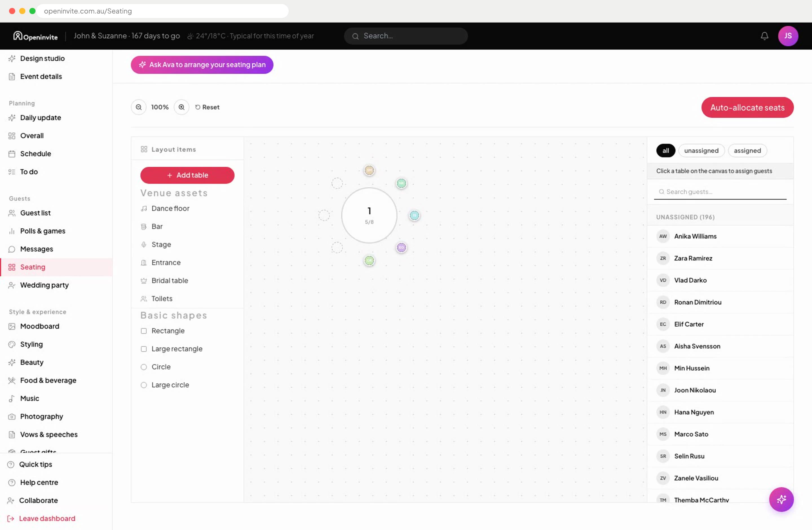Click the Openinvite logo
812x530 pixels.
tap(36, 36)
